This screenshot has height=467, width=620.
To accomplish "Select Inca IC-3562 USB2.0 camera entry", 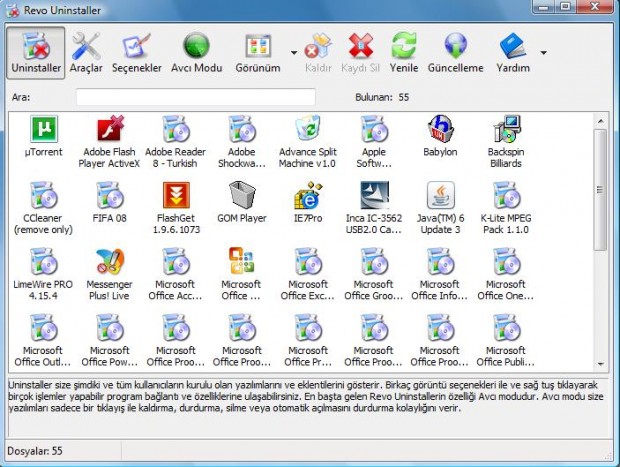I will 374,208.
